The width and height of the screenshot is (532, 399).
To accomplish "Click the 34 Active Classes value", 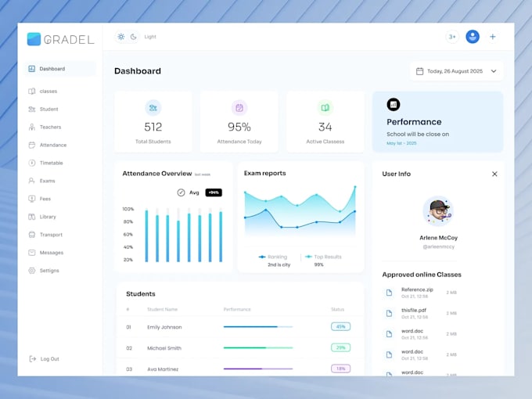I will [325, 127].
